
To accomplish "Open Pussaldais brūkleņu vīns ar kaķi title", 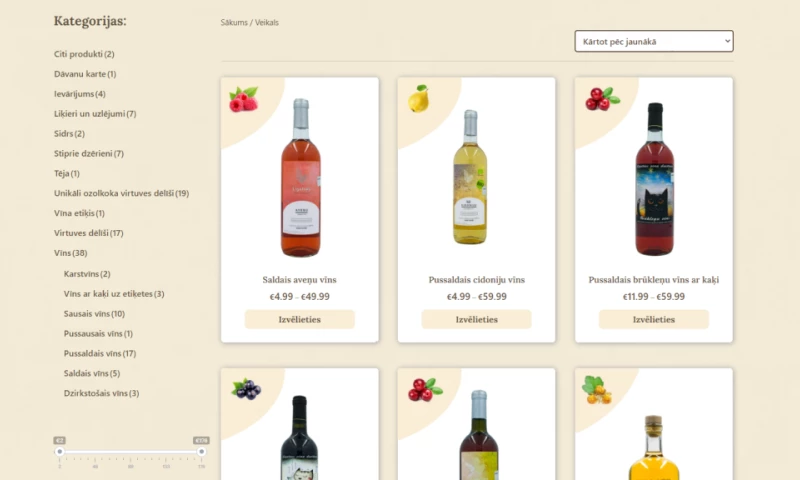I will 654,280.
